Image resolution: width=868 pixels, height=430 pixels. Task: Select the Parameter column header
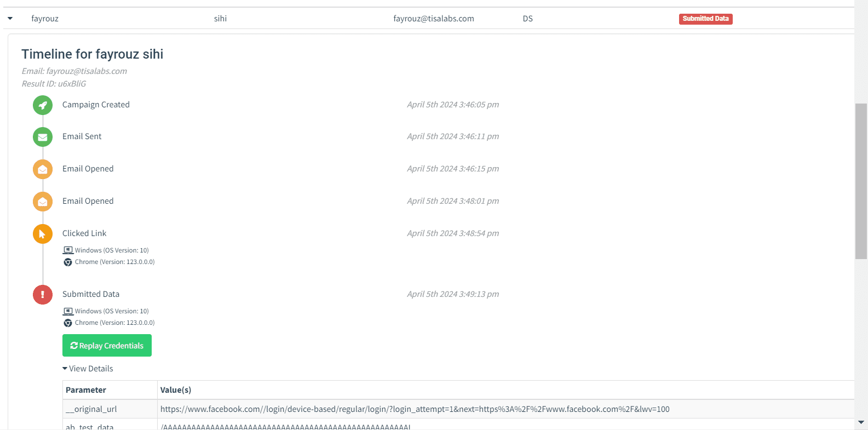click(86, 390)
